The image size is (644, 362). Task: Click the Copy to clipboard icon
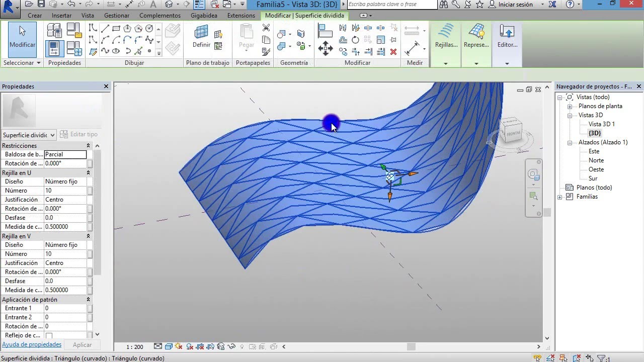click(266, 40)
